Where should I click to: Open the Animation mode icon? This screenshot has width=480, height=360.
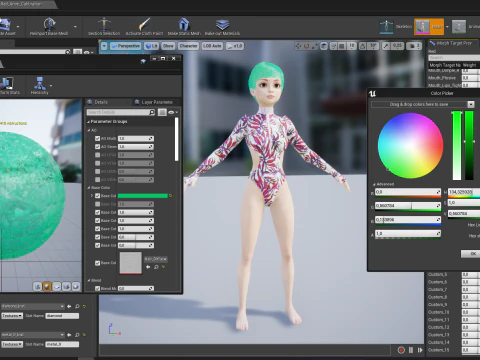click(x=459, y=27)
